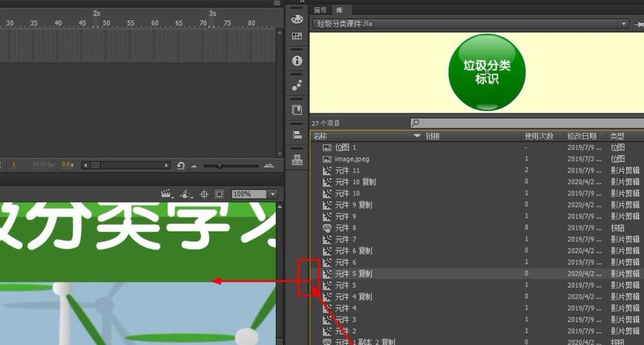Click the small mountain zoom-out timeline icon
This screenshot has height=345, width=644.
(x=194, y=166)
